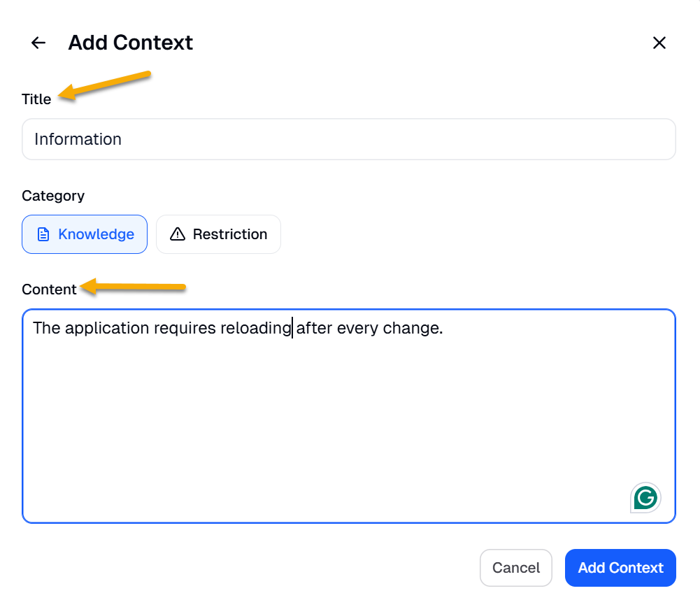Screen dimensions: 700x607
Task: Click the Title field label
Action: click(36, 99)
